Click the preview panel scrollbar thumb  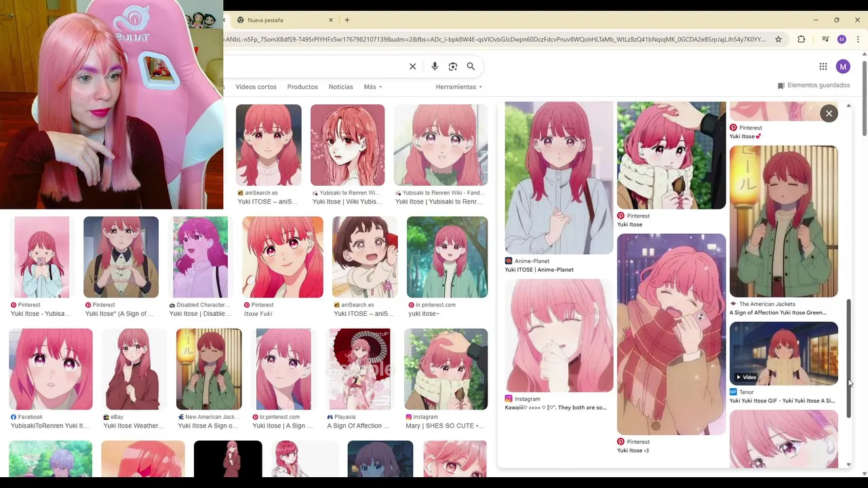click(x=848, y=359)
